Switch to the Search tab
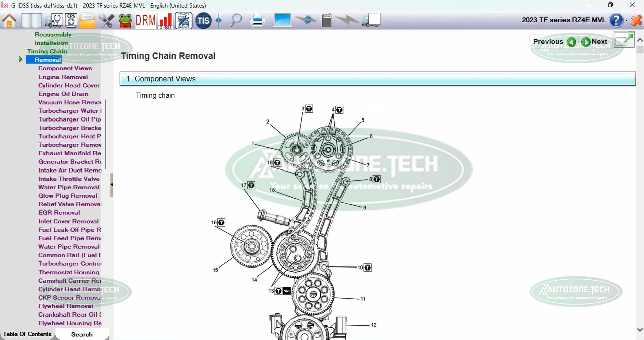 pyautogui.click(x=82, y=334)
